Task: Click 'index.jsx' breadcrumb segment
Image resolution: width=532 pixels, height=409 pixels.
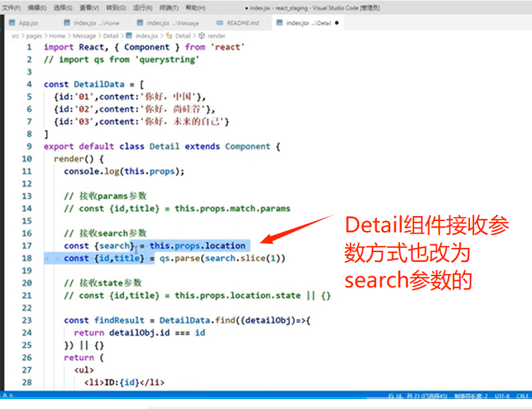Action: click(x=147, y=36)
